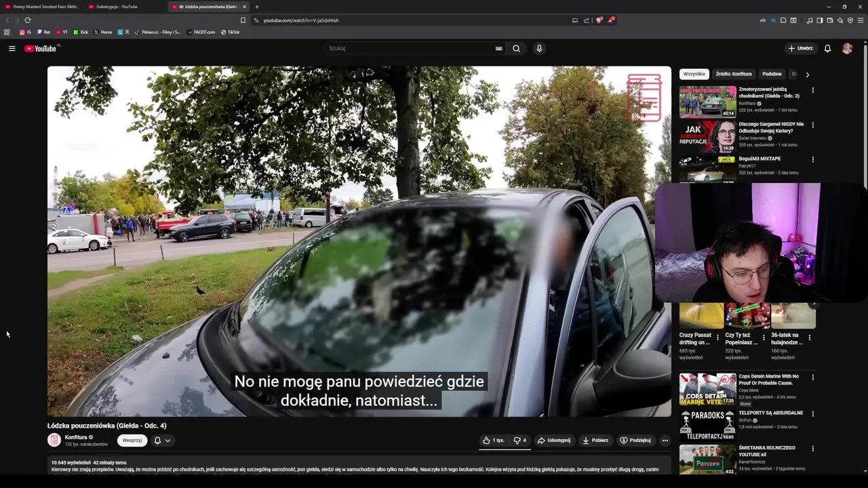Open the Brave VPN shield icon

coord(850,20)
